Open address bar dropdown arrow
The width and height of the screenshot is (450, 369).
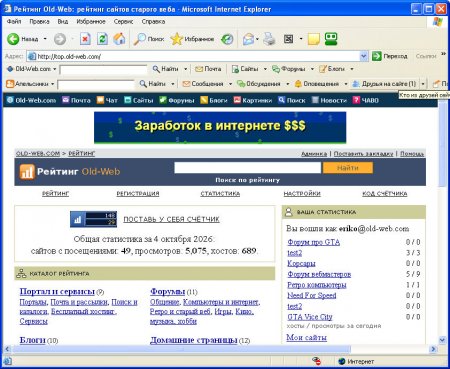[364, 56]
